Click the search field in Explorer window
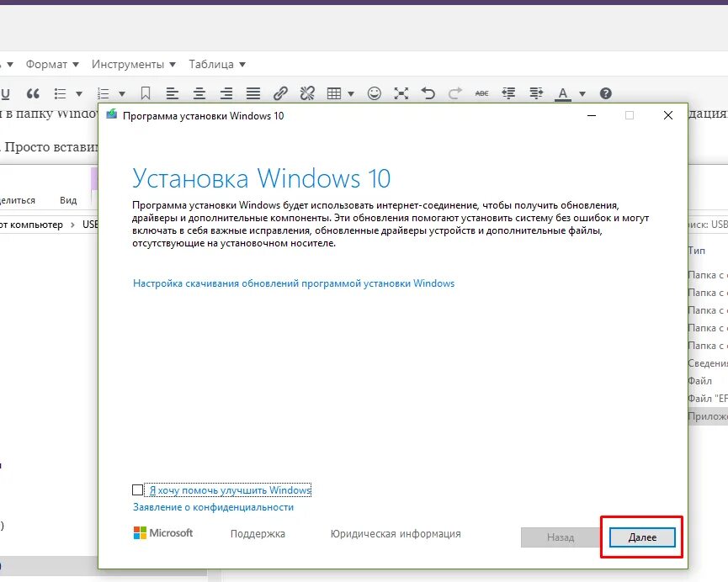The height and width of the screenshot is (582, 728). click(708, 225)
